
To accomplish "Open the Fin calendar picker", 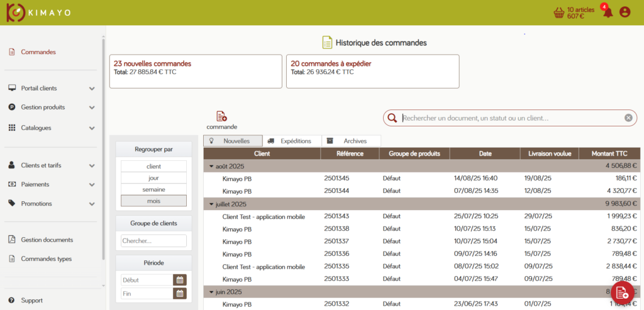I will 179,294.
